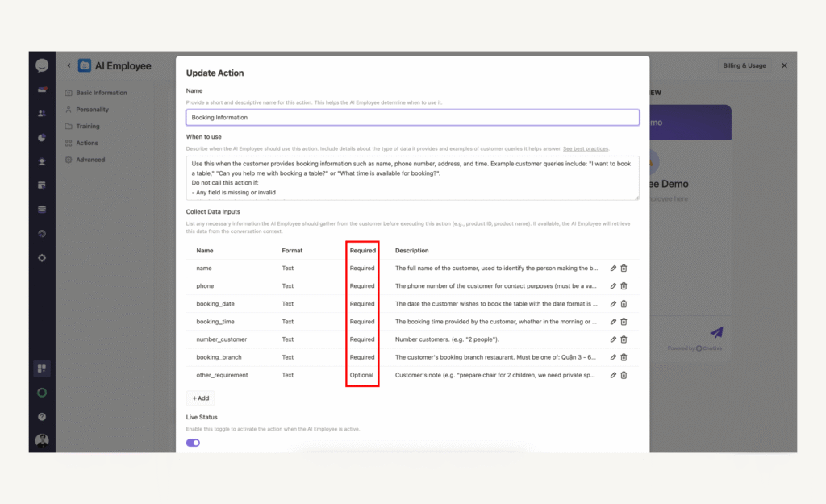
Task: Switch to the Personality section
Action: click(92, 110)
